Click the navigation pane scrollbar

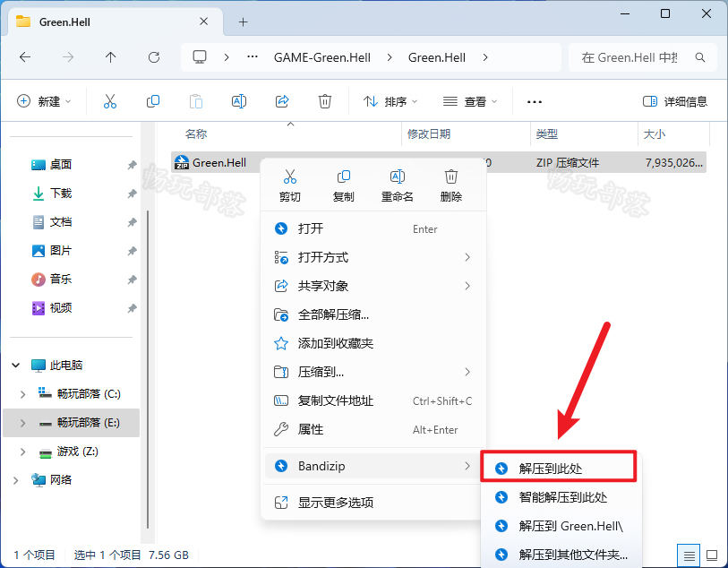pyautogui.click(x=148, y=369)
